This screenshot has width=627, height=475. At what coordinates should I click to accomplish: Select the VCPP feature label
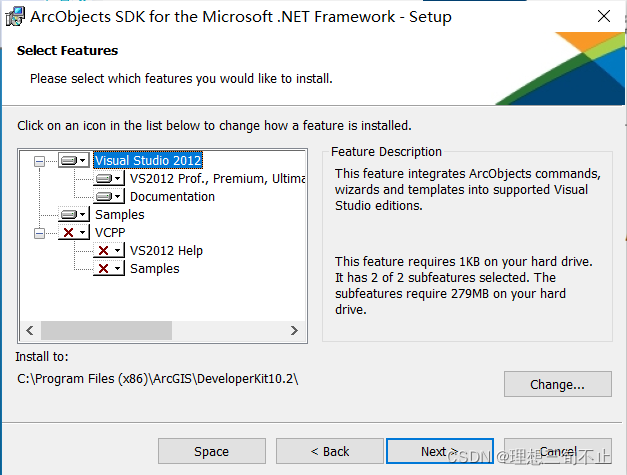110,232
